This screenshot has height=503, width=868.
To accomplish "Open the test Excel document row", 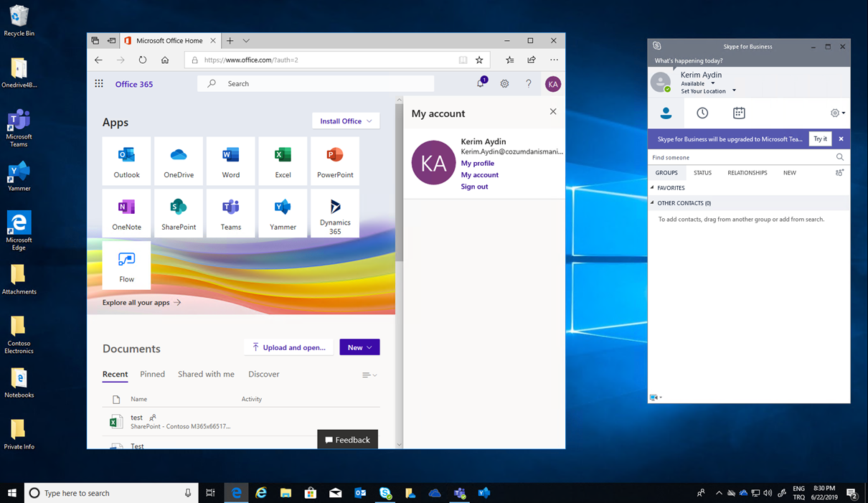I will point(241,422).
